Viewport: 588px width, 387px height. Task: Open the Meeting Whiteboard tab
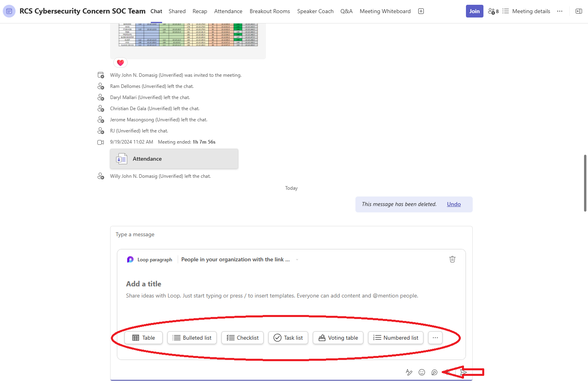385,11
